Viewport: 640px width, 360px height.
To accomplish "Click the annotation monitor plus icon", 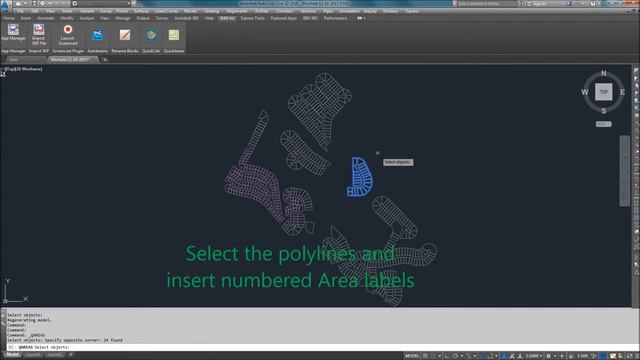I will 562,356.
